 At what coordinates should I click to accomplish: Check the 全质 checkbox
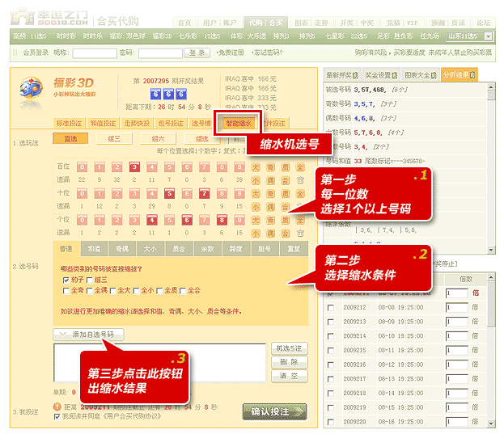pyautogui.click(x=159, y=291)
